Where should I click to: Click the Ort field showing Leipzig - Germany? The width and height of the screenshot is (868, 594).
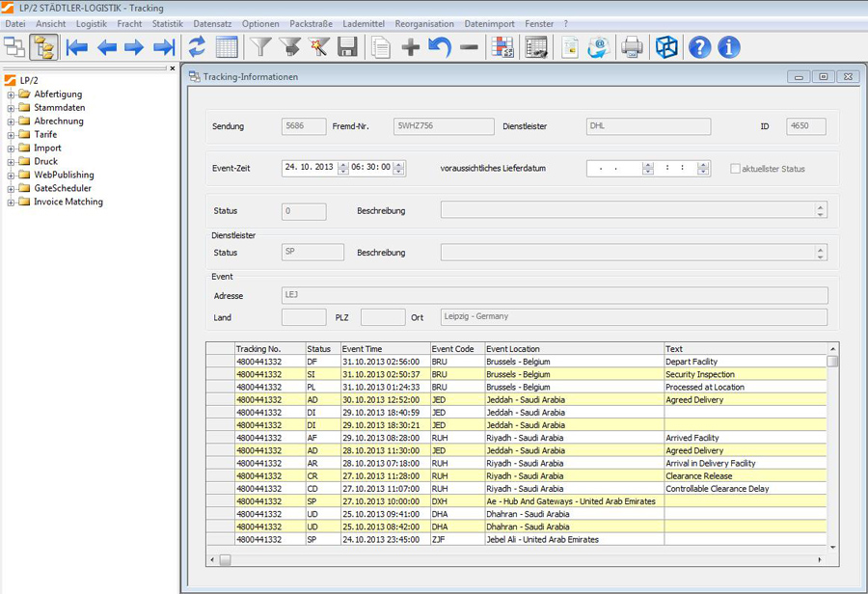634,316
